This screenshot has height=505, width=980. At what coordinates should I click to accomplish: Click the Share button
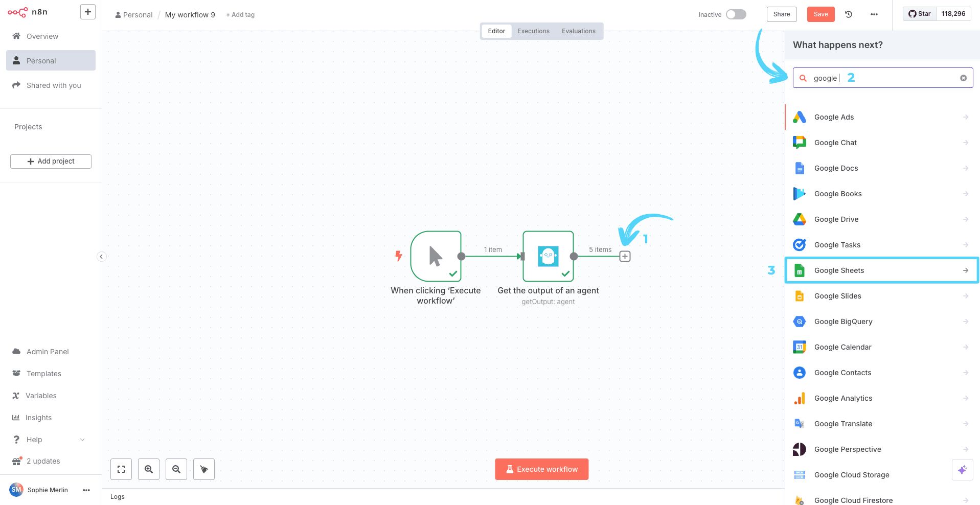pos(782,14)
